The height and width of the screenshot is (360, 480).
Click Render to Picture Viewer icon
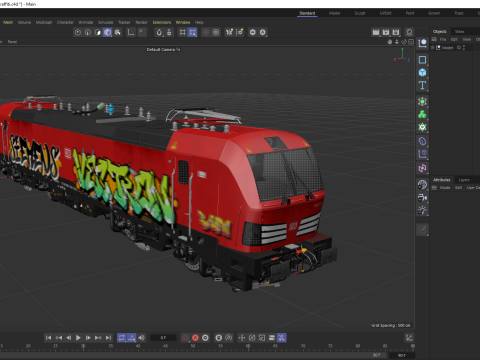click(x=386, y=32)
